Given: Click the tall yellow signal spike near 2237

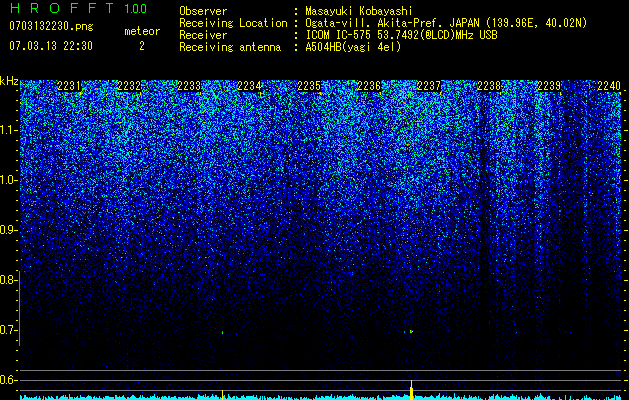Looking at the screenshot, I should tap(411, 390).
